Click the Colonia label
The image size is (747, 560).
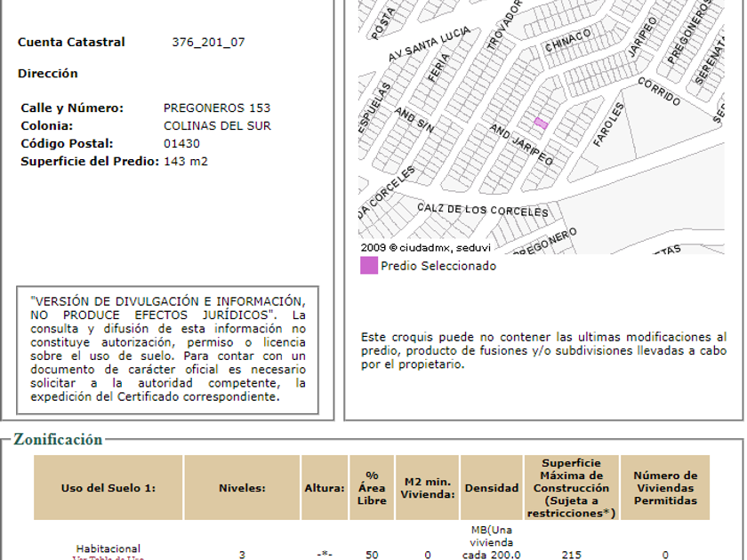[x=46, y=125]
